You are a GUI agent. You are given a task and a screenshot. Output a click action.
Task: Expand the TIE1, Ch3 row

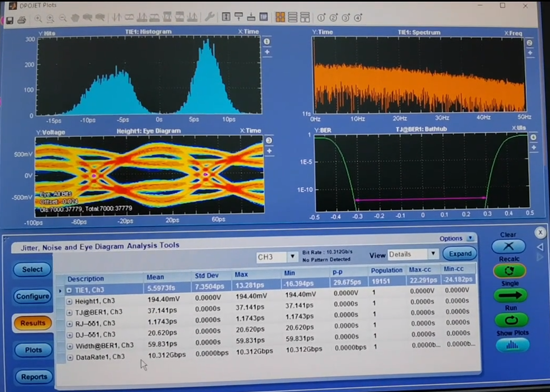(69, 290)
